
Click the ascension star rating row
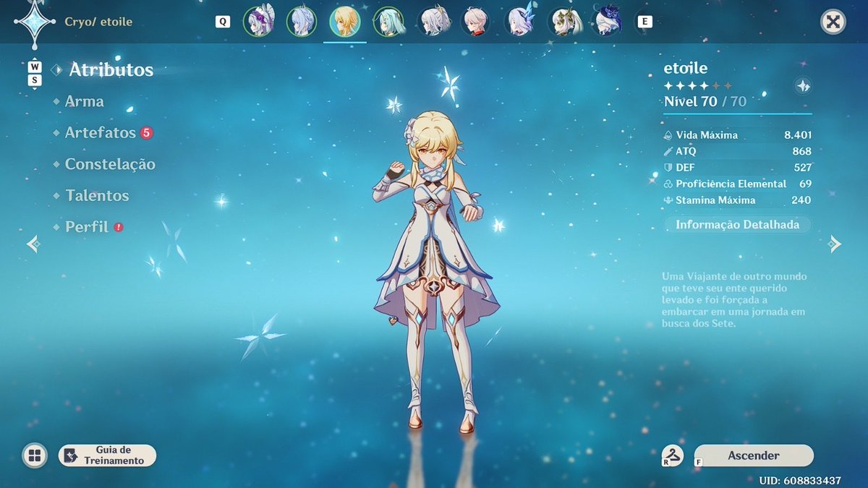[x=698, y=85]
